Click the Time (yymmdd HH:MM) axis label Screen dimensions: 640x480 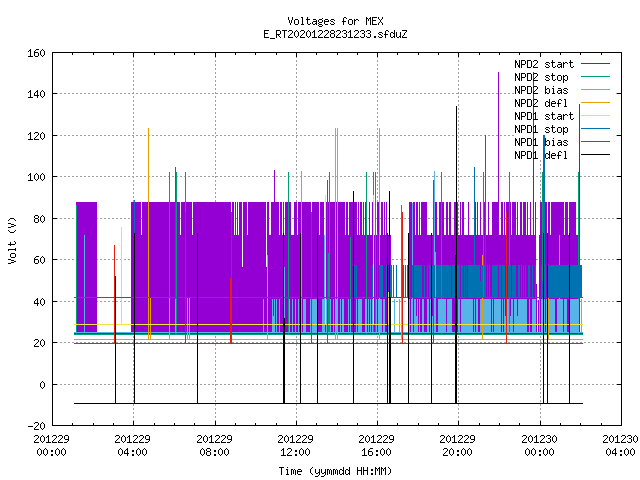(336, 471)
